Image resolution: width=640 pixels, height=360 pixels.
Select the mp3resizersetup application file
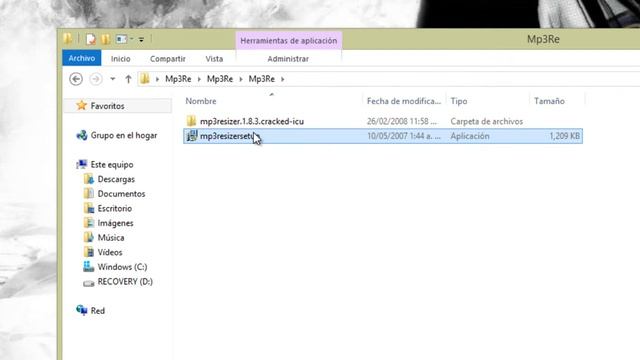click(x=383, y=136)
